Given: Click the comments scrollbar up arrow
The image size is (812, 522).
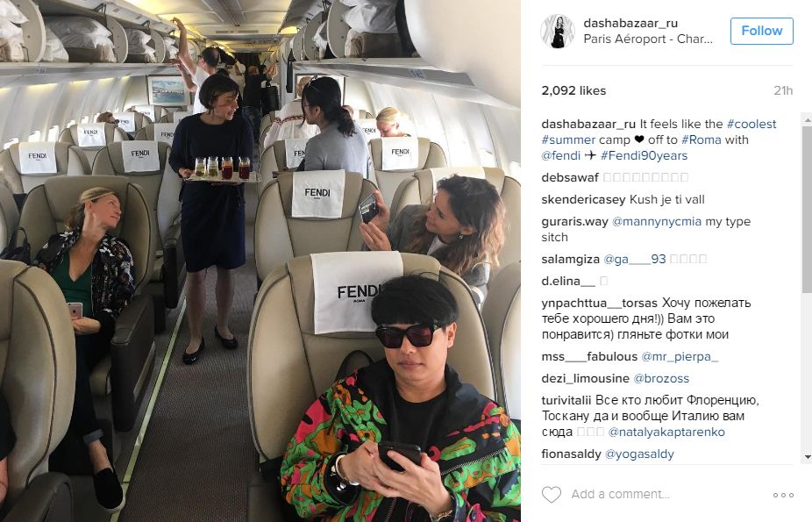Looking at the screenshot, I should tap(808, 118).
